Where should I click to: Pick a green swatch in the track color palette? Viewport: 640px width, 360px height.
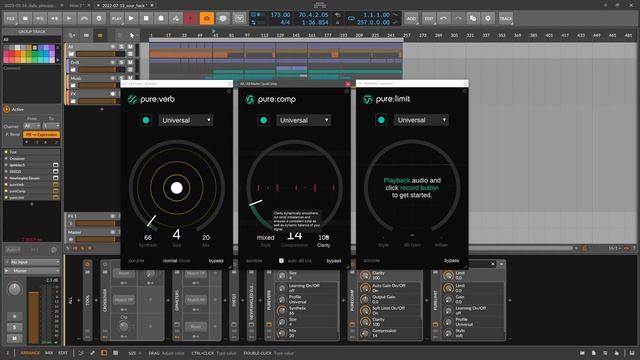(36, 54)
